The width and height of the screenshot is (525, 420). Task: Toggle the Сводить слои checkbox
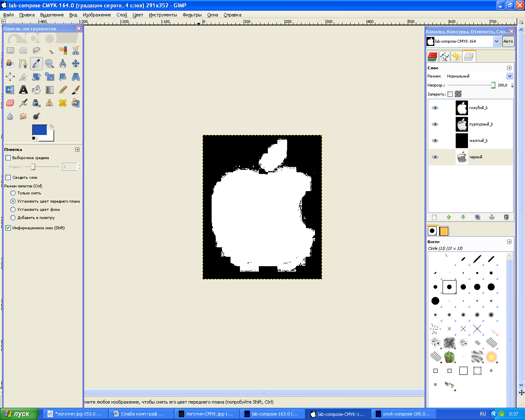tap(8, 177)
